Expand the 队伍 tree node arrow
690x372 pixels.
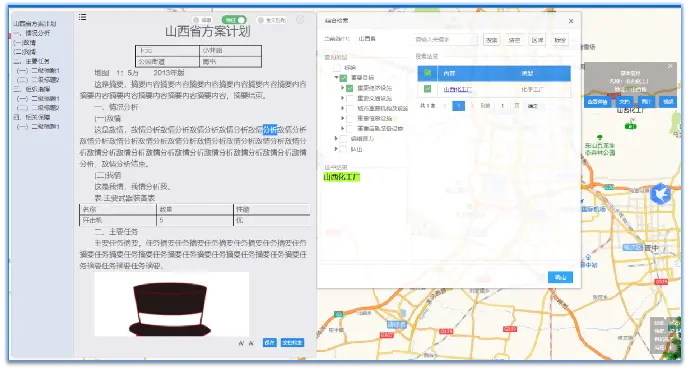coord(337,149)
